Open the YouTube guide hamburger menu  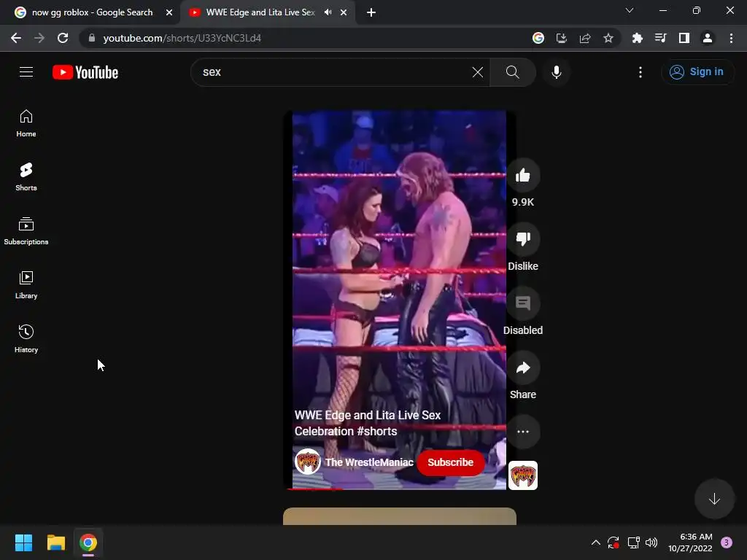coord(26,72)
